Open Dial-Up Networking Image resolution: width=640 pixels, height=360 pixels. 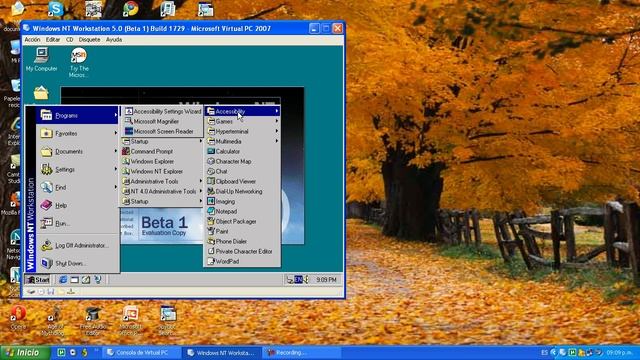coord(242,191)
